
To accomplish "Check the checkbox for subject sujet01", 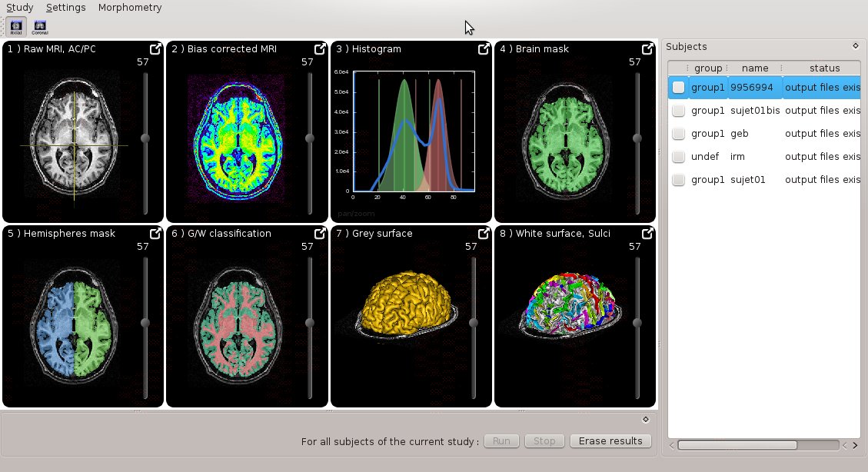I will click(678, 179).
